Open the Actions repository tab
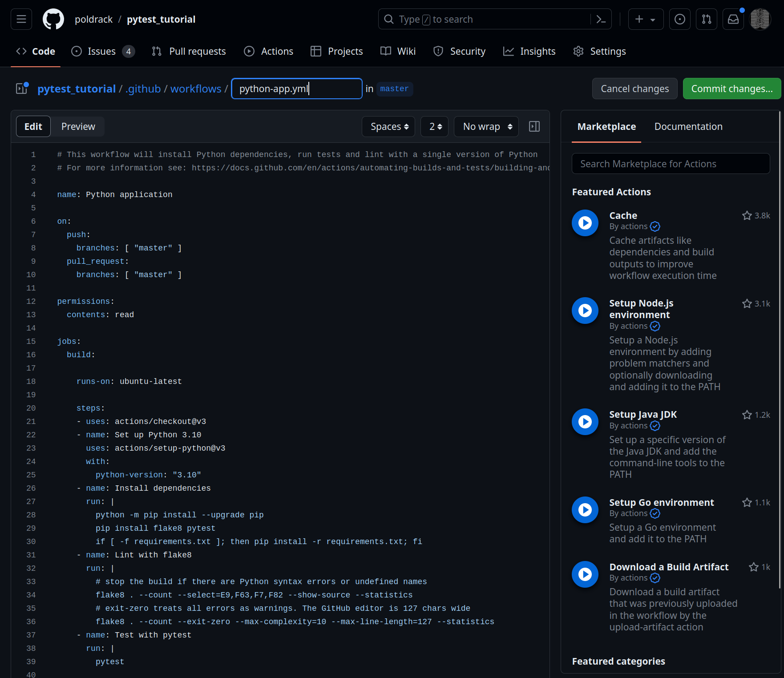Viewport: 784px width, 678px height. [268, 52]
